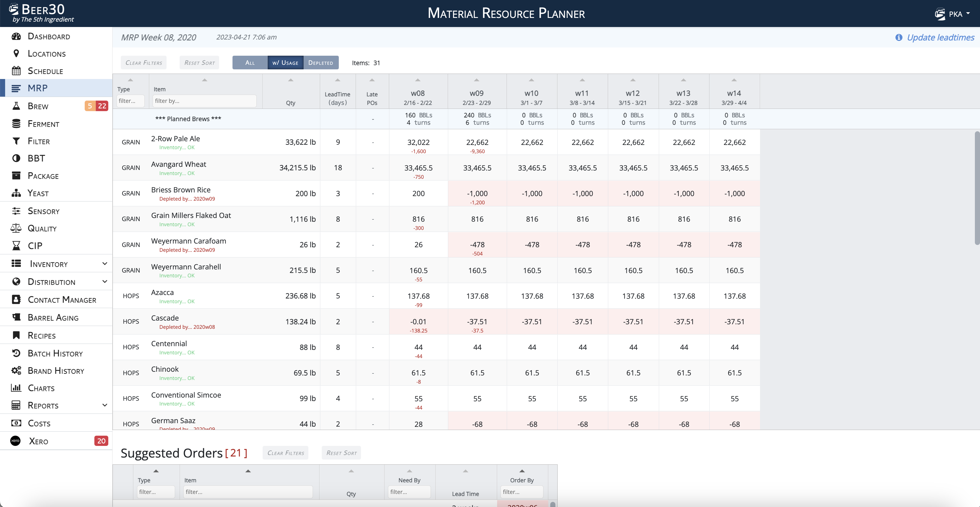Click the Dashboard palette icon in the sidebar

pyautogui.click(x=16, y=36)
